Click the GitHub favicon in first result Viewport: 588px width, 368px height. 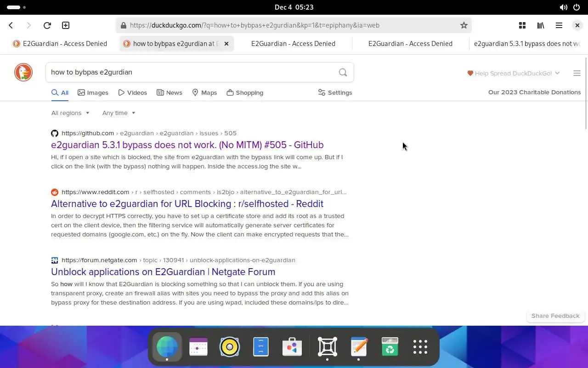55,133
